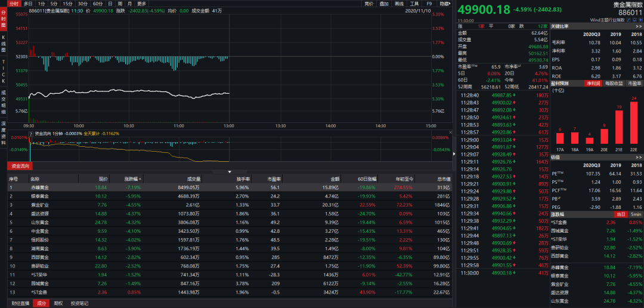
Task: Expand 关键比率 panel with the >> arrows
Action: tap(639, 26)
